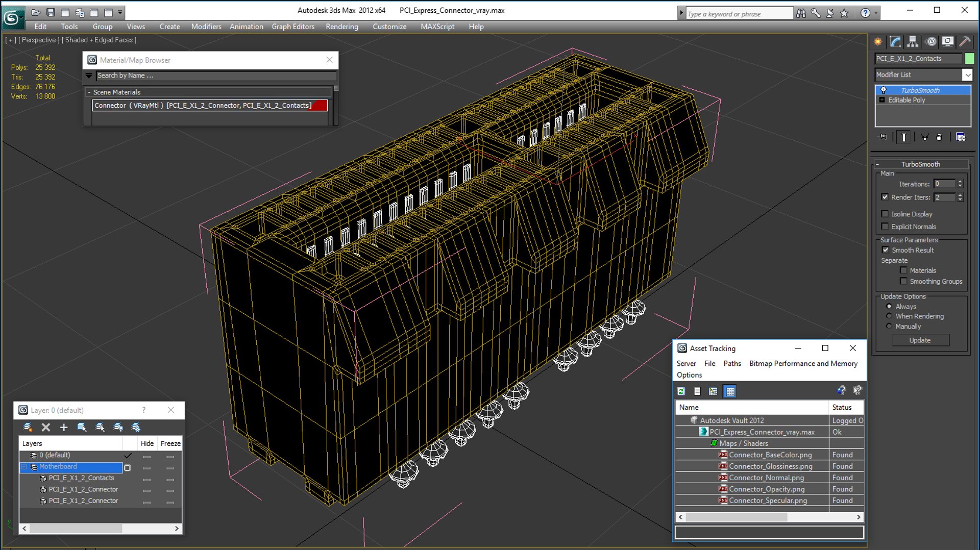980x550 pixels.
Task: Select the When Rendering radio option
Action: click(889, 316)
